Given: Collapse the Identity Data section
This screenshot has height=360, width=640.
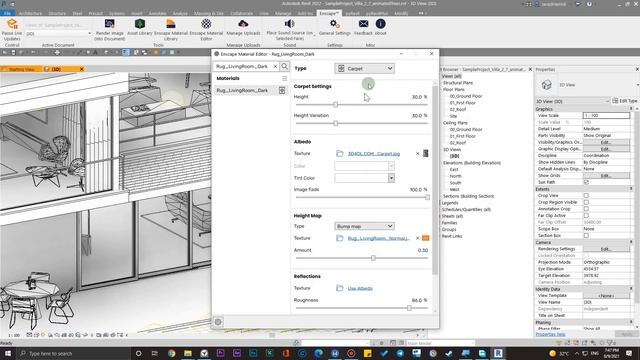Looking at the screenshot, I should click(x=631, y=289).
